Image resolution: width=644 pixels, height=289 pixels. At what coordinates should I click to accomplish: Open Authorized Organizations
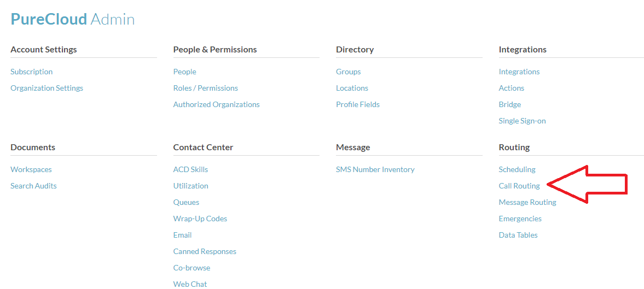(216, 104)
